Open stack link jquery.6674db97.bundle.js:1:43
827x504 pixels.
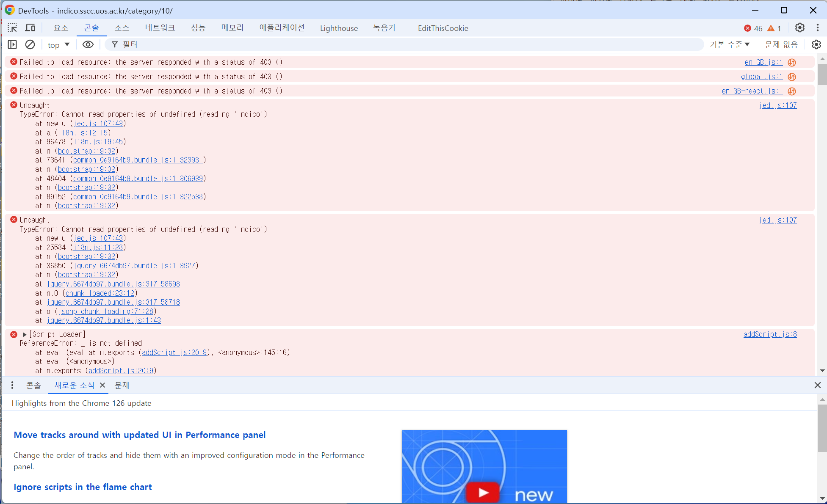click(104, 320)
